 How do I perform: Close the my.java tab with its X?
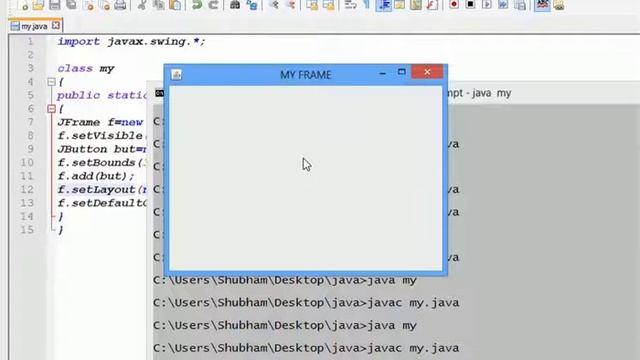click(56, 26)
